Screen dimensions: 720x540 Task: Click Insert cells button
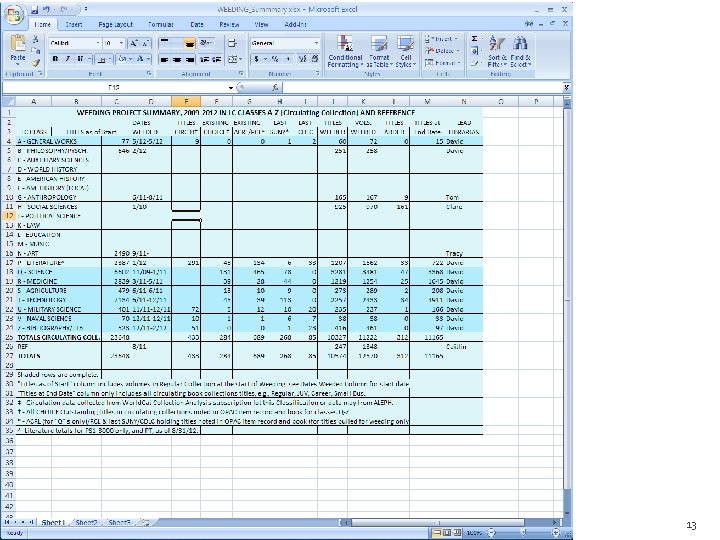tap(440, 39)
